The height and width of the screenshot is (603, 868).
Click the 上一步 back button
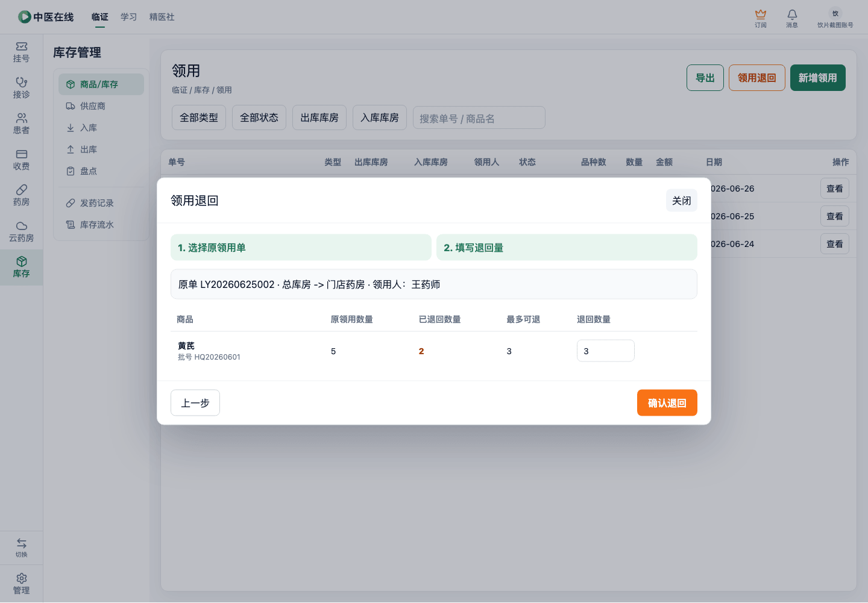pos(195,403)
